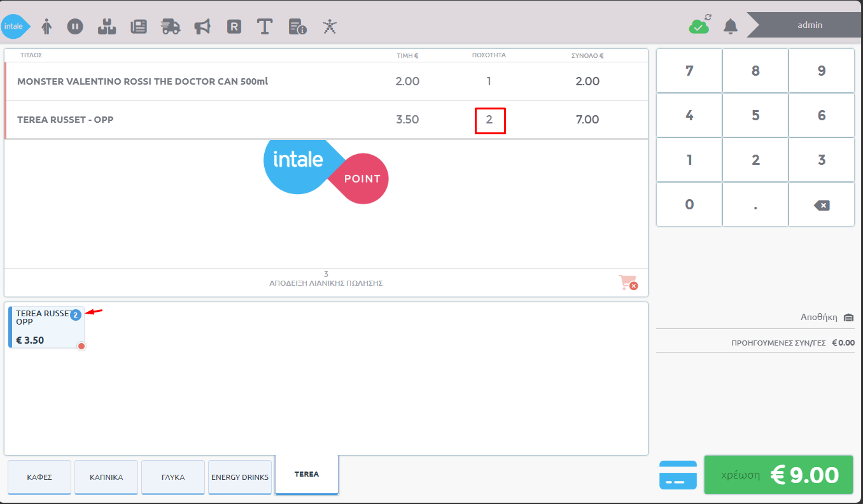The height and width of the screenshot is (504, 863).
Task: Select the T text icon in the toolbar
Action: (x=265, y=26)
